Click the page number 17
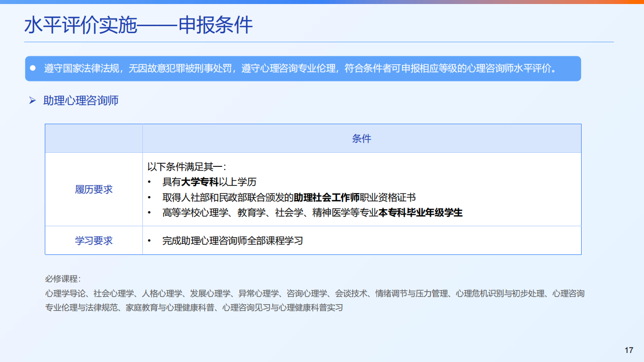Viewport: 644px width, 362px height. 628,349
